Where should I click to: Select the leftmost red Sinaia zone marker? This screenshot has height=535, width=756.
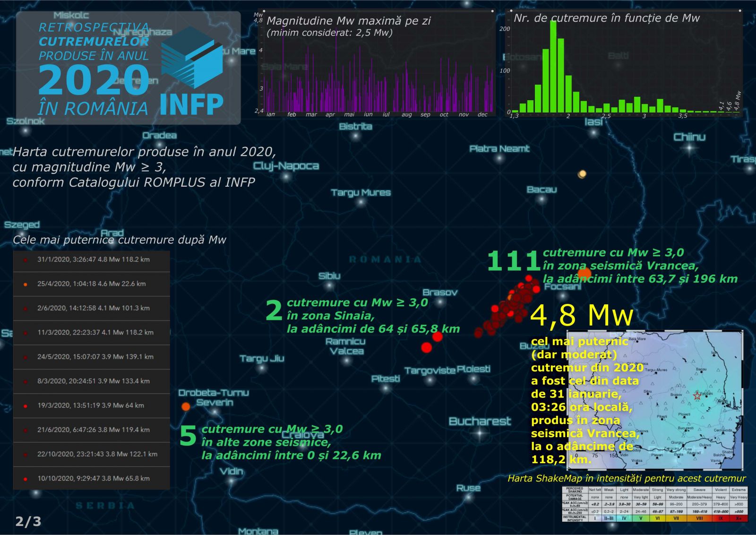[426, 348]
